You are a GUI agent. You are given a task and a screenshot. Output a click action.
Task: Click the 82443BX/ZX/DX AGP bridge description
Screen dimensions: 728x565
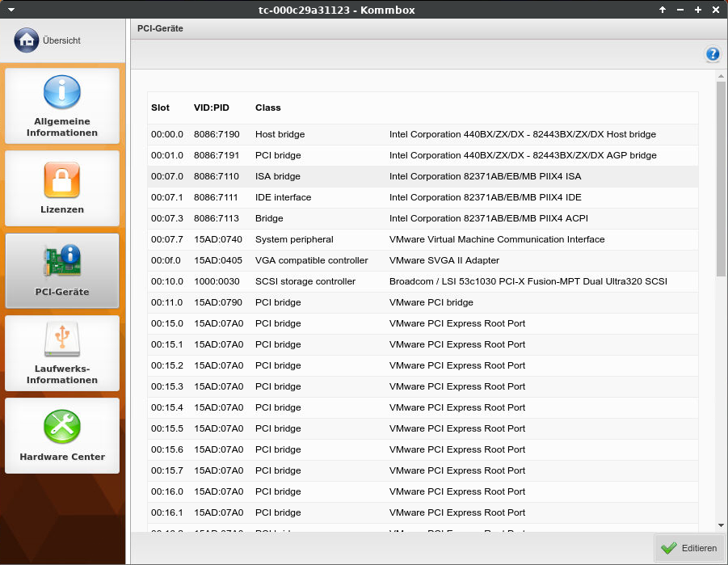click(523, 155)
